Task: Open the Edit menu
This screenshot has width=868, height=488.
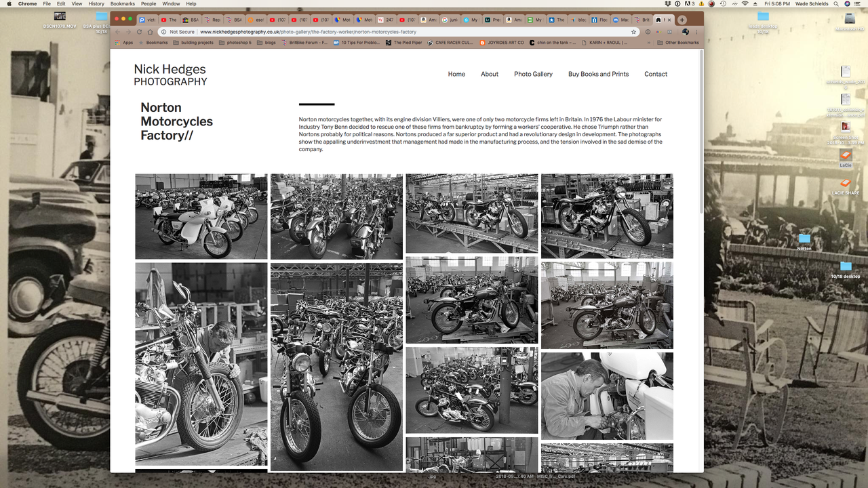Action: [62, 3]
